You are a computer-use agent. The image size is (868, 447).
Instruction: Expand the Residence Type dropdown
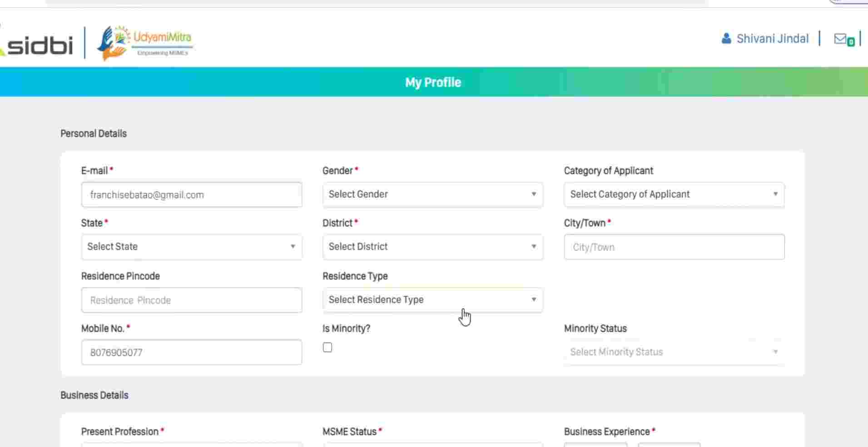tap(432, 300)
